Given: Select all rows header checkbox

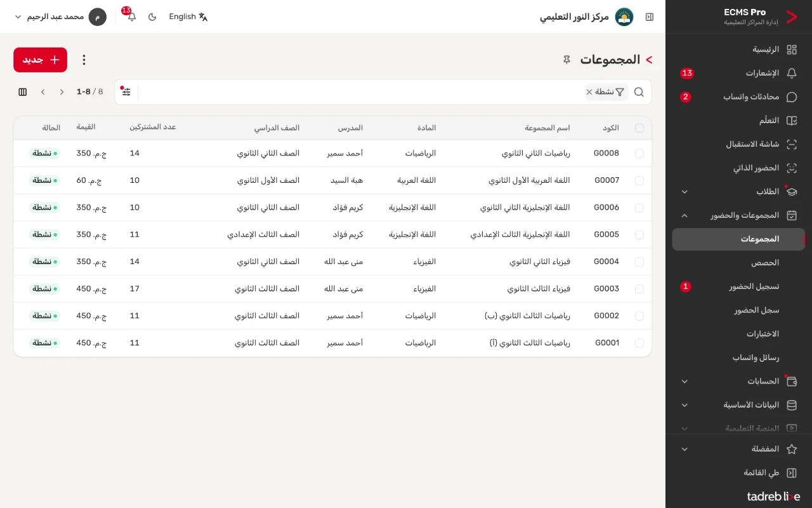Looking at the screenshot, I should (639, 128).
